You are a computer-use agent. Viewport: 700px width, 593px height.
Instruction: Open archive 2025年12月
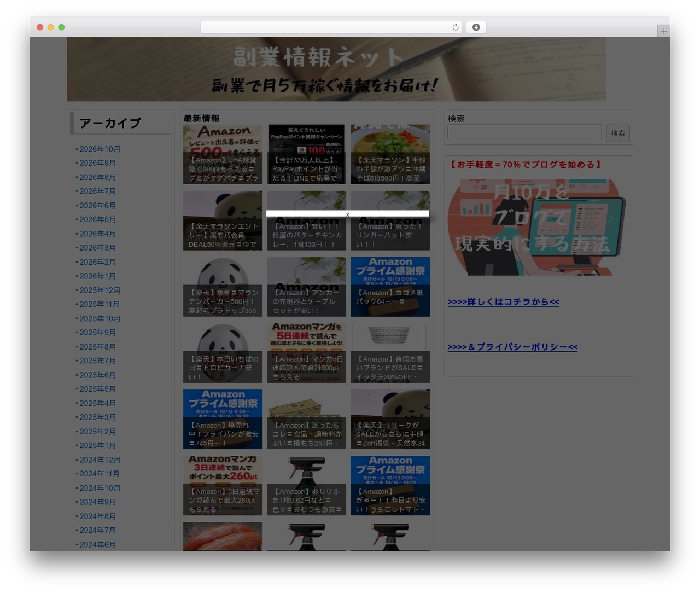coord(100,290)
